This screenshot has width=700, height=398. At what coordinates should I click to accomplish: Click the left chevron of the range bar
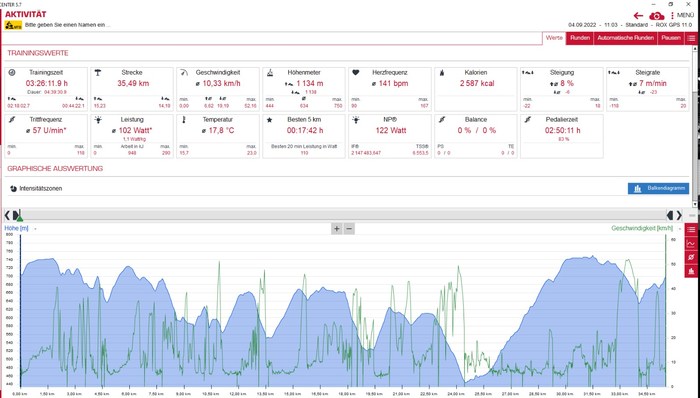pyautogui.click(x=7, y=216)
